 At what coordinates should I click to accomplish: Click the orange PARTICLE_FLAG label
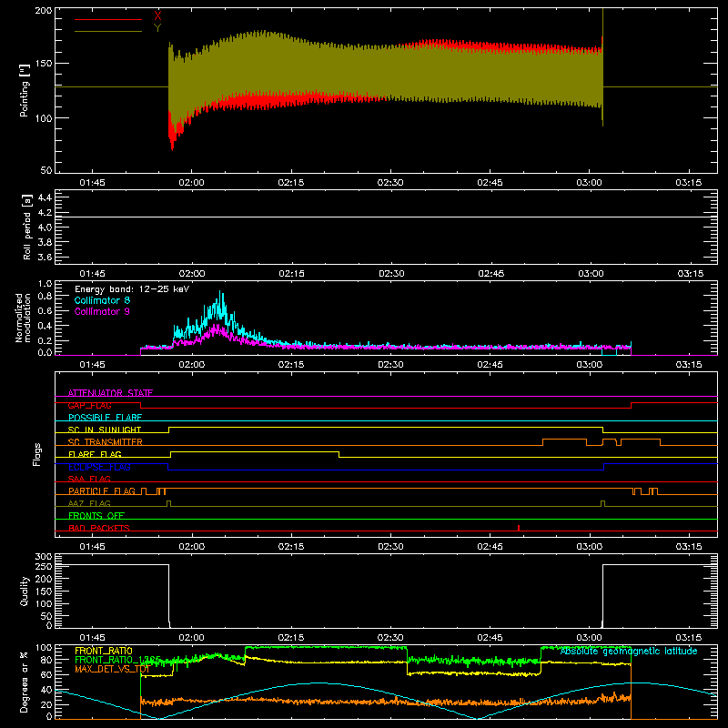point(102,490)
